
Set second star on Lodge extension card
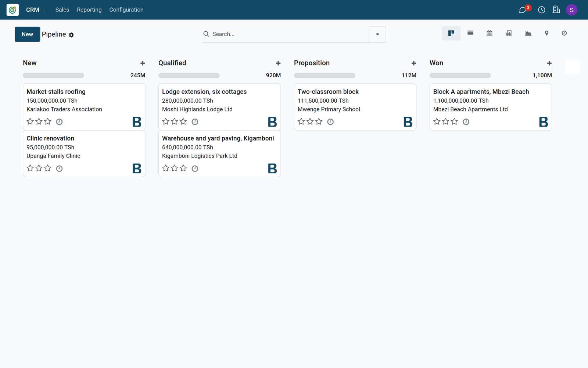175,121
